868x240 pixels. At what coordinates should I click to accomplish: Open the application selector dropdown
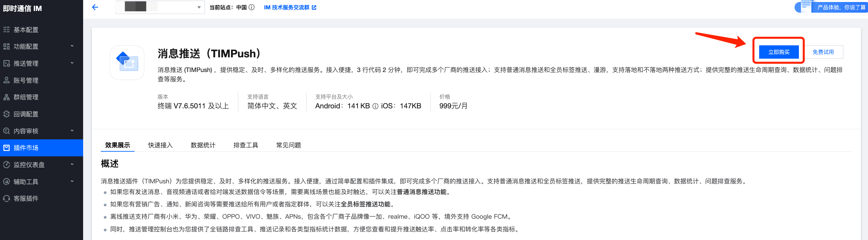[x=160, y=7]
